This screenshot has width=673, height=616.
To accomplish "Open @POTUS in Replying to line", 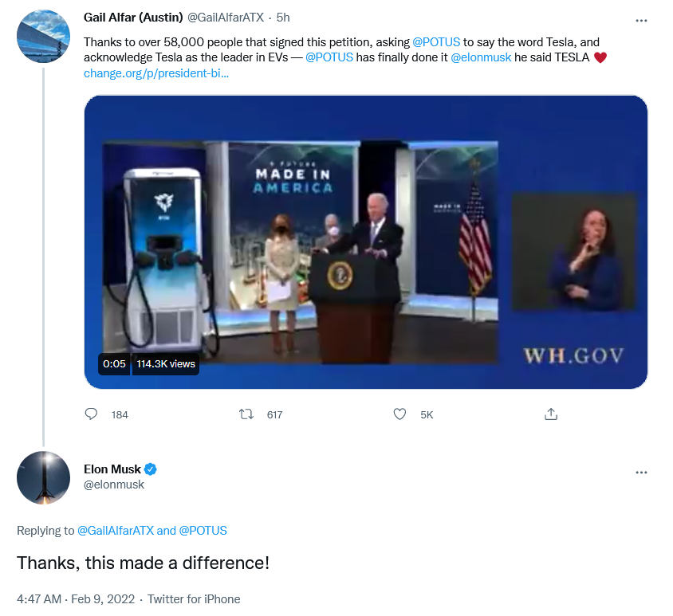I will (x=203, y=531).
